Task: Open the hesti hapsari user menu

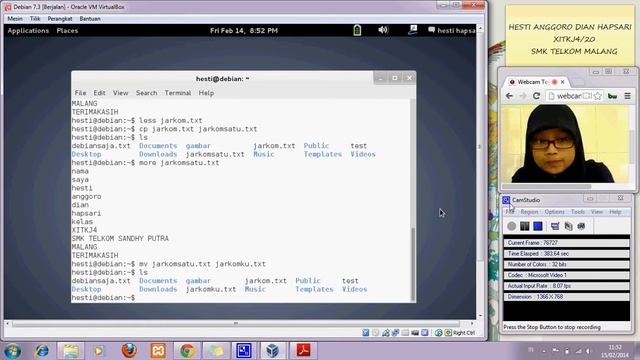Action: point(452,30)
